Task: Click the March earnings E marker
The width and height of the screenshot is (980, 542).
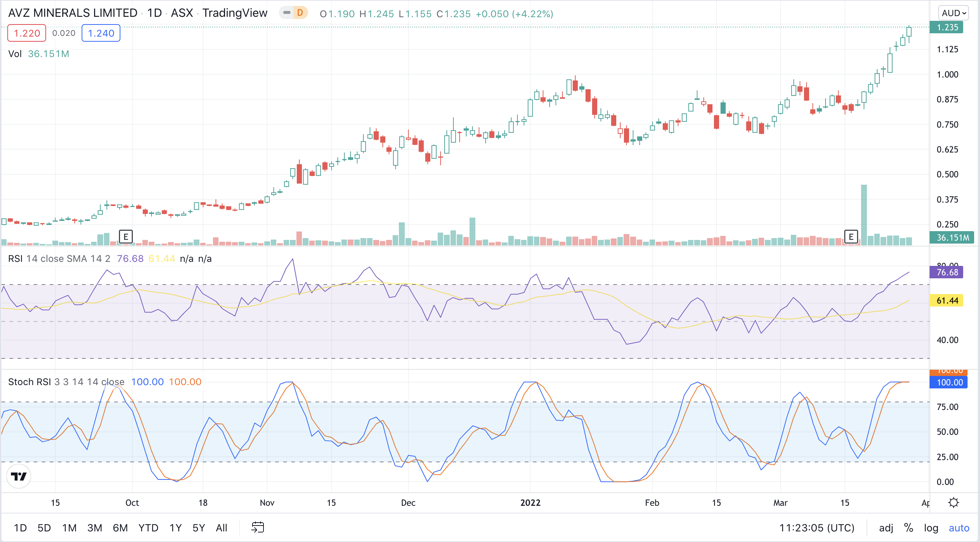Action: pos(851,237)
